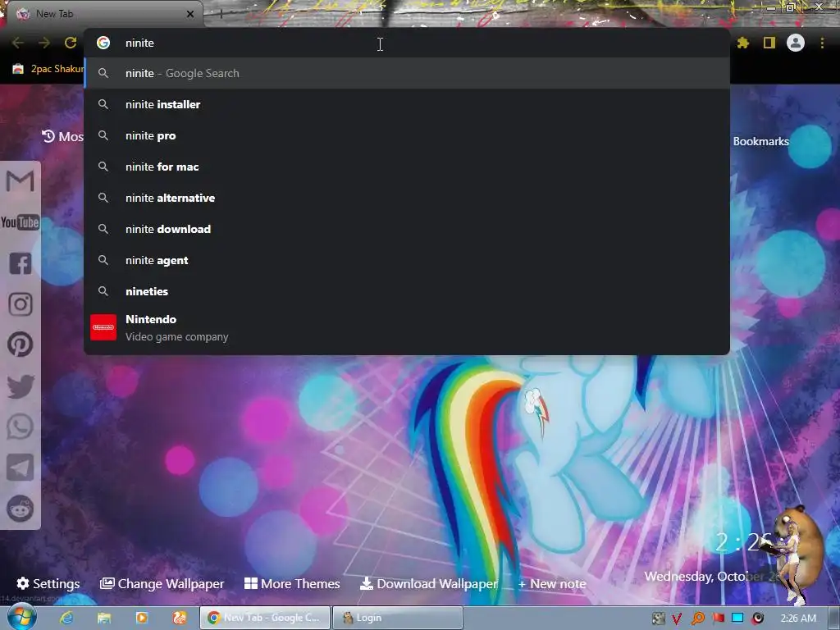Select the 'ninite for mac' suggestion
The width and height of the screenshot is (840, 630).
coord(407,167)
